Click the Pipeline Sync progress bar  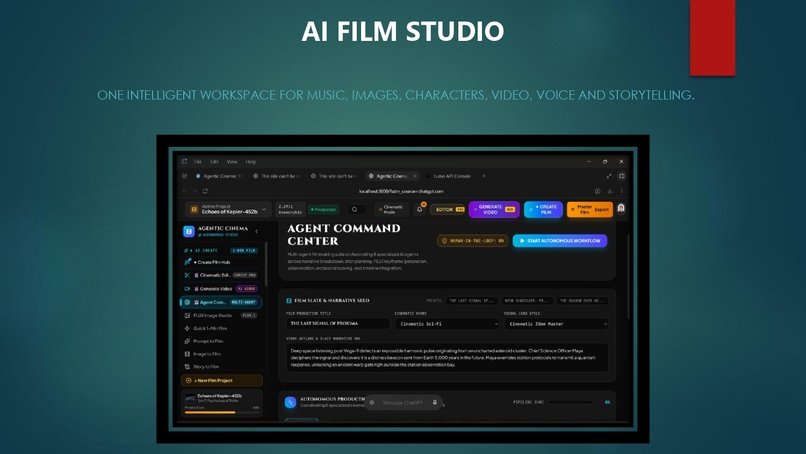click(571, 402)
